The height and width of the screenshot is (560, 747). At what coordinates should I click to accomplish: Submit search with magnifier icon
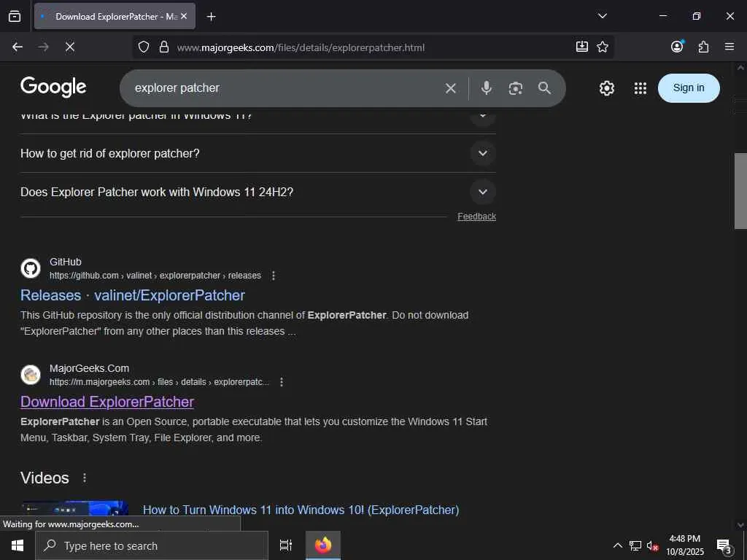[544, 88]
